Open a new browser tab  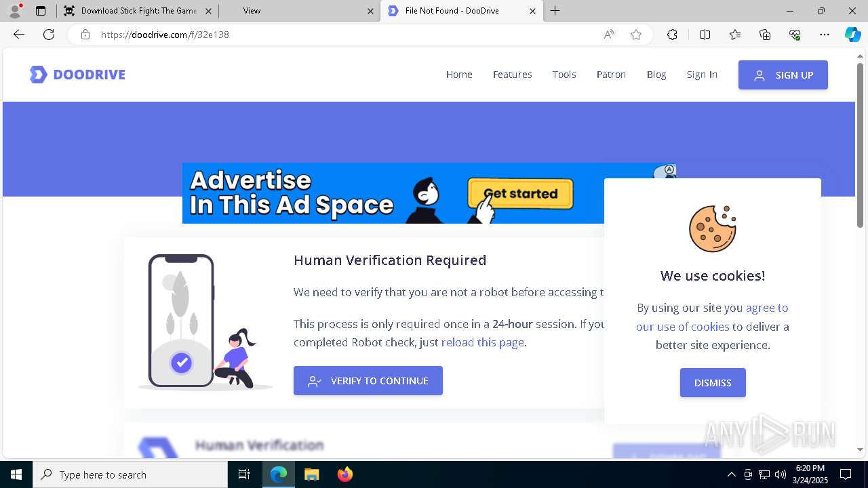pos(555,11)
